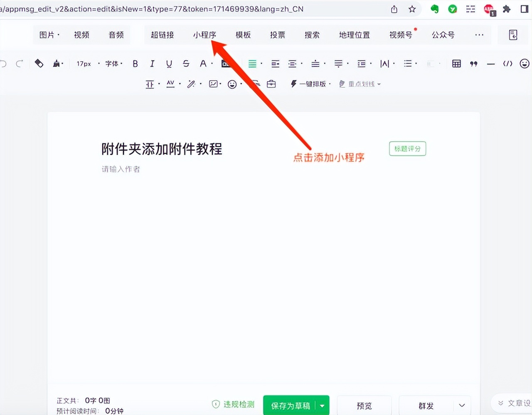532x415 pixels.
Task: Apply strikethrough formatting
Action: (186, 63)
